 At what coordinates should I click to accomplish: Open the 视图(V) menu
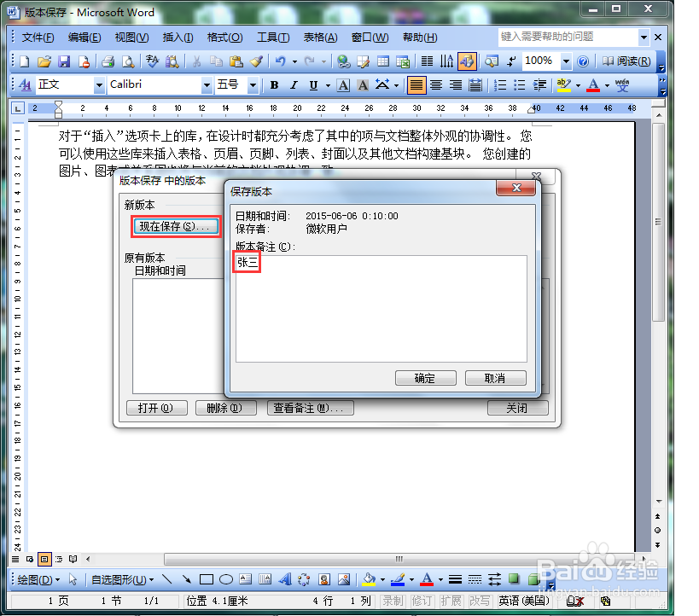coord(131,38)
